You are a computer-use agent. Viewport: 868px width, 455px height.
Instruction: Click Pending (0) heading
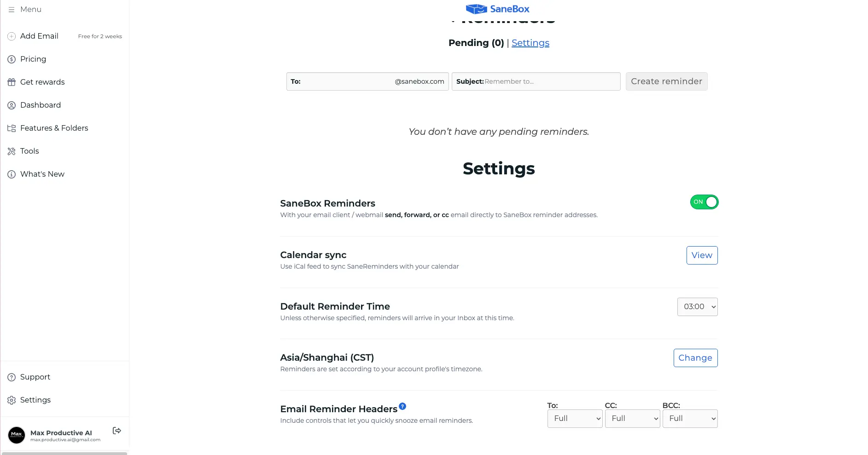(x=476, y=43)
